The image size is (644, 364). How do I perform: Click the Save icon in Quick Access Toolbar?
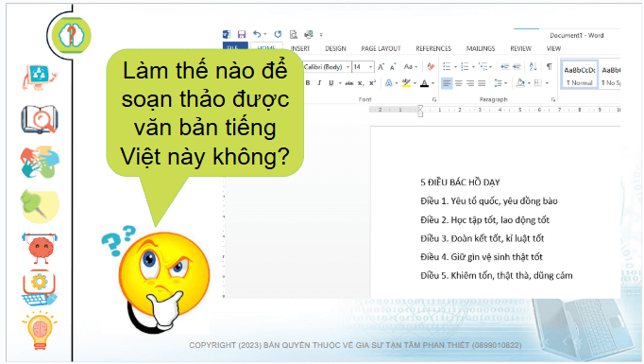tap(242, 34)
